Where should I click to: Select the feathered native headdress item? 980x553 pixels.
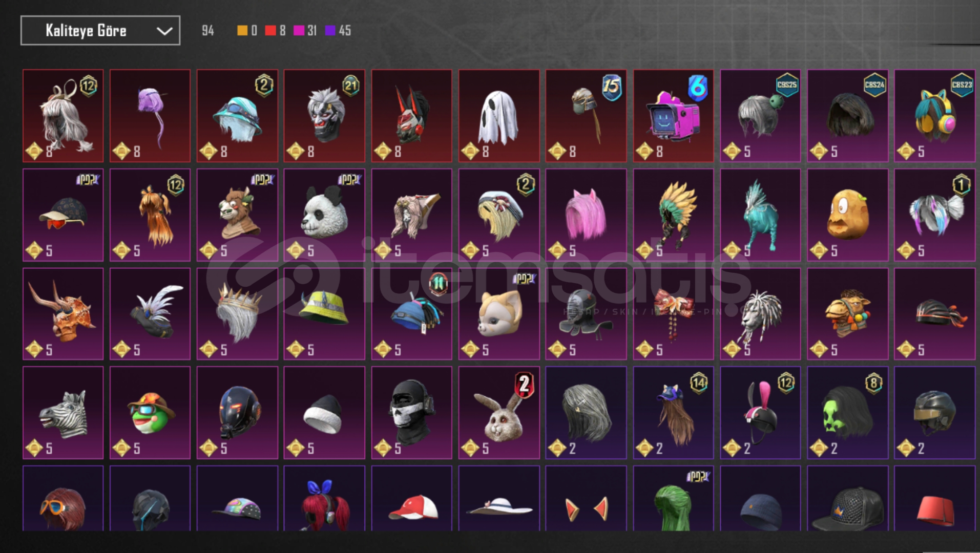tap(673, 215)
